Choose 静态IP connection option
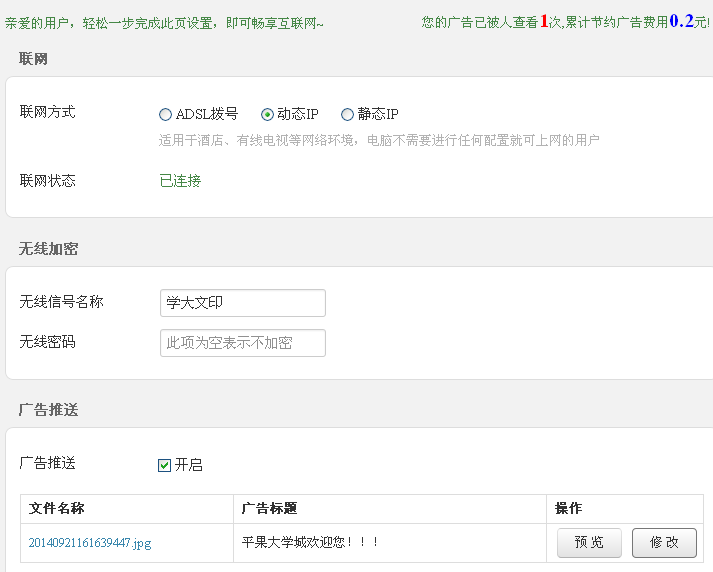The height and width of the screenshot is (572, 713). 347,114
